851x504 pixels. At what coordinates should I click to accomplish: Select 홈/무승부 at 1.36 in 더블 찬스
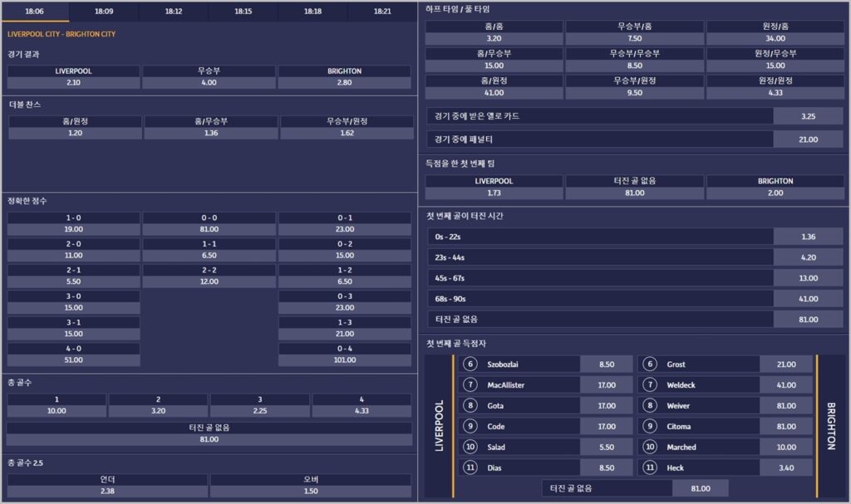[211, 128]
